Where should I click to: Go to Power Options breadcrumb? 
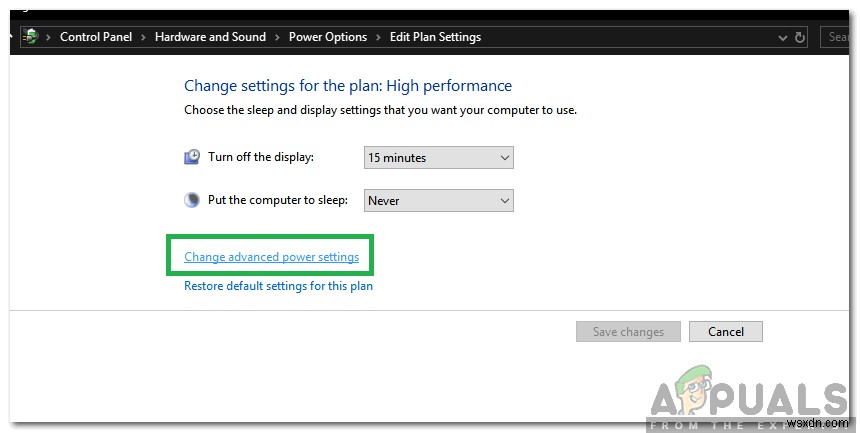328,37
